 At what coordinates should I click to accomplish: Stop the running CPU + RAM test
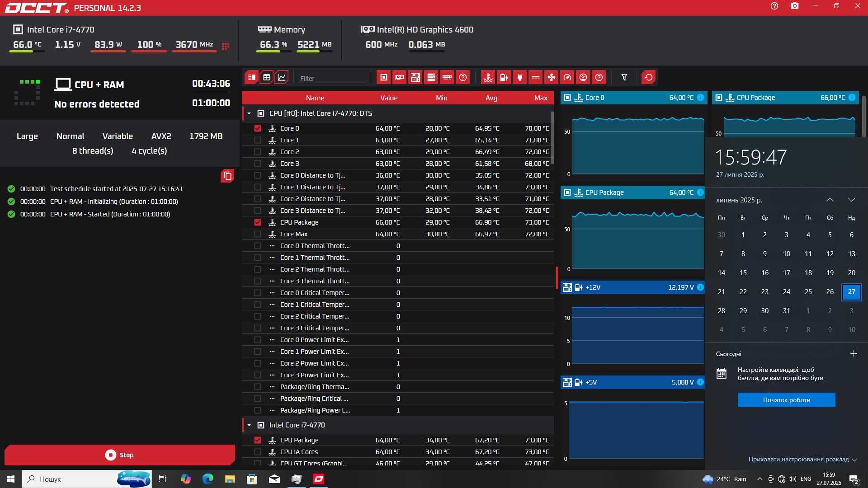120,455
